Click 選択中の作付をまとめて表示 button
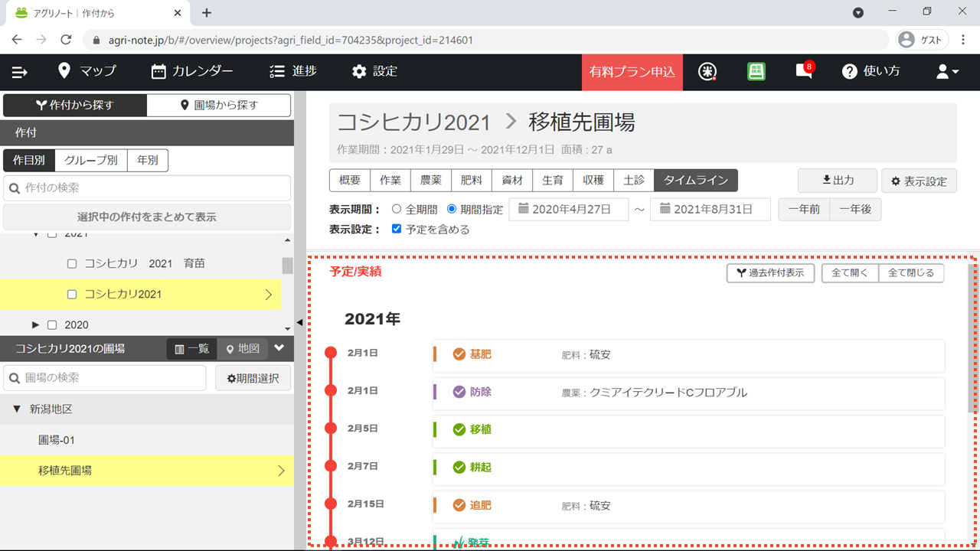 (147, 217)
